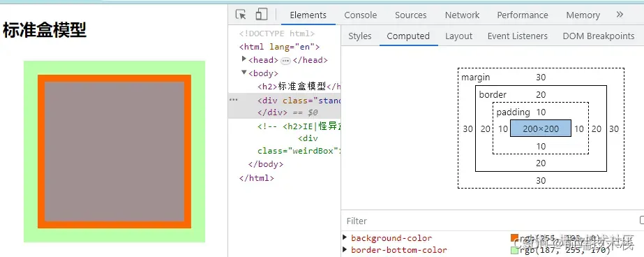The height and width of the screenshot is (257, 644).
Task: Open the Event Listeners pane tab
Action: point(518,36)
